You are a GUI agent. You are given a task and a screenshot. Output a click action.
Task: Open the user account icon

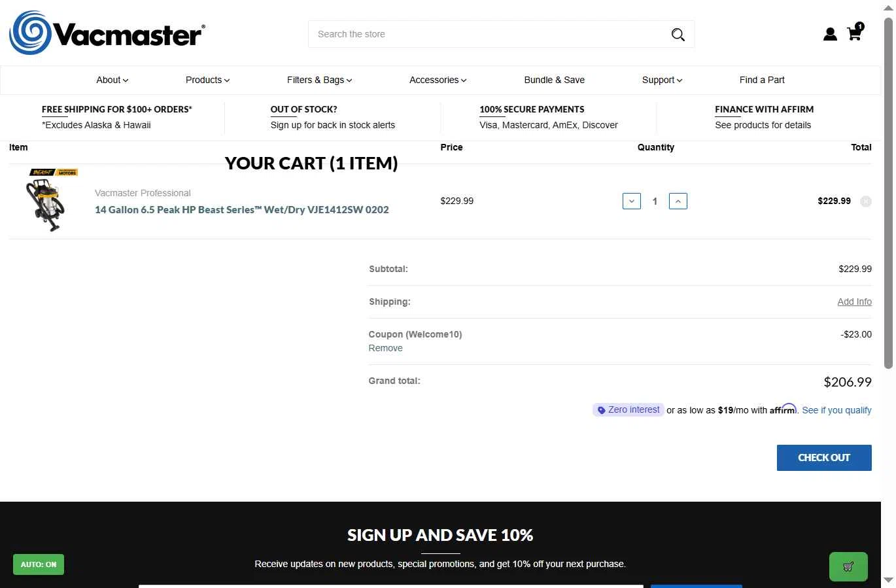click(x=830, y=34)
